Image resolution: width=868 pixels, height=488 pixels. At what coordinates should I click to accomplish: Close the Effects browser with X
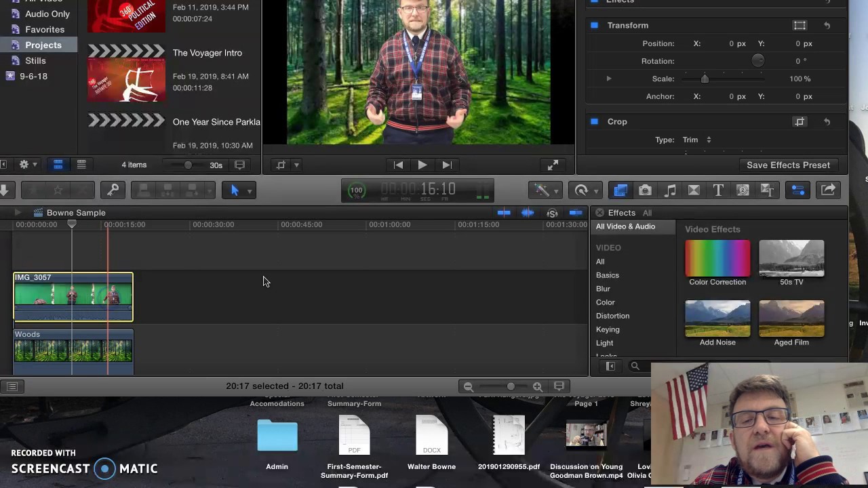599,213
